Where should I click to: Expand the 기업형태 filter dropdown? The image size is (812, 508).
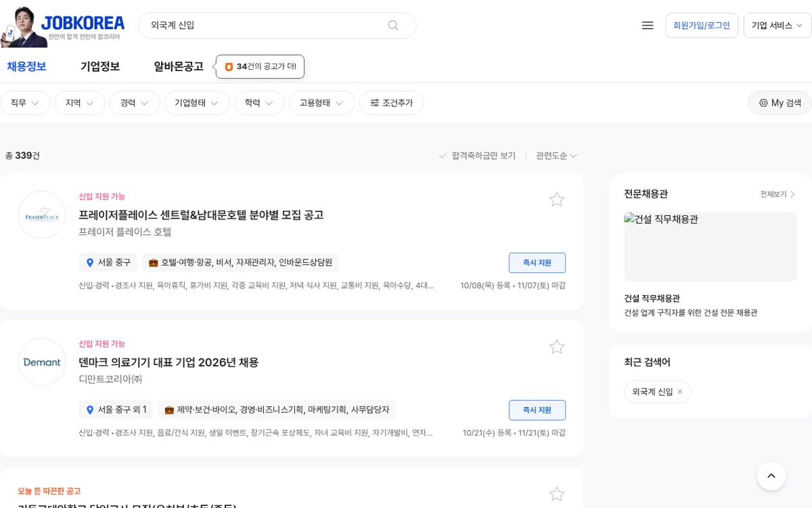pos(197,103)
